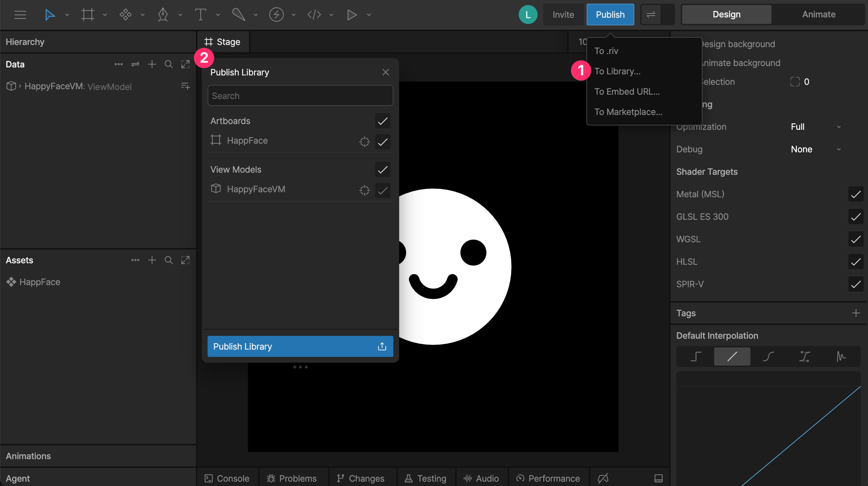Click the user avatar L
Screen dimensions: 868x486
point(528,15)
